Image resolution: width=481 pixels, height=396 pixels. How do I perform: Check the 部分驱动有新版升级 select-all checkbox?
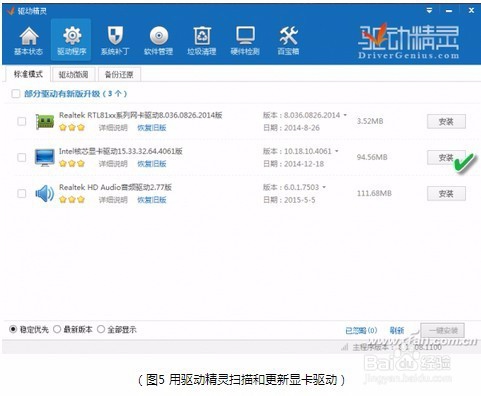16,94
